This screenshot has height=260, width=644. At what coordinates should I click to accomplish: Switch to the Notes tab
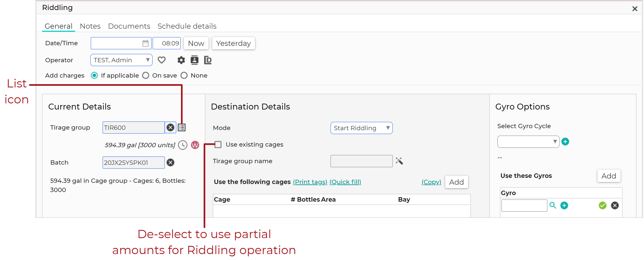click(90, 26)
